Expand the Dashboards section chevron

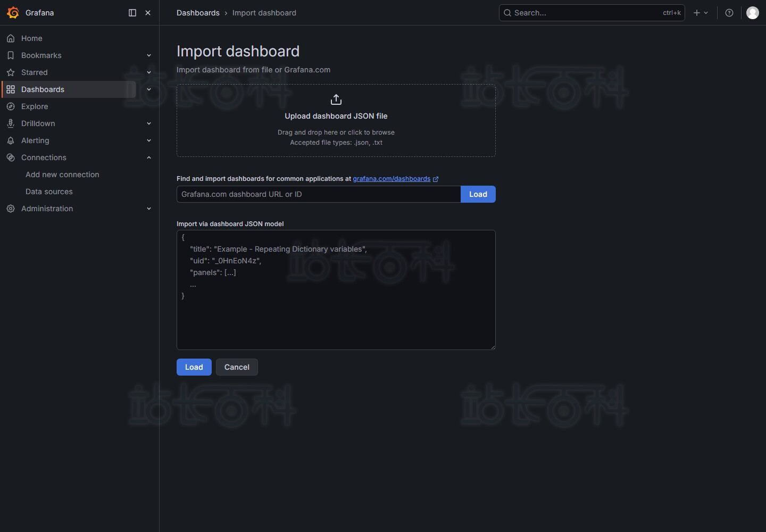pos(149,89)
